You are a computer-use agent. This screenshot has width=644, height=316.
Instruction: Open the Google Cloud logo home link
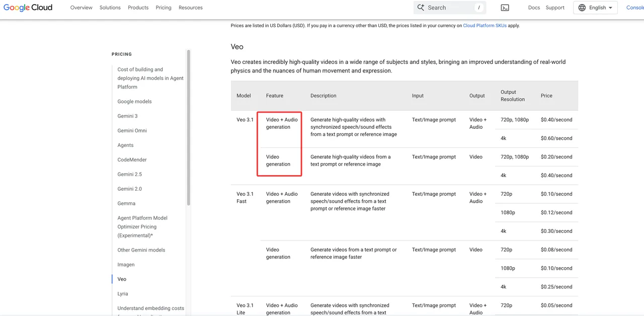(x=28, y=8)
